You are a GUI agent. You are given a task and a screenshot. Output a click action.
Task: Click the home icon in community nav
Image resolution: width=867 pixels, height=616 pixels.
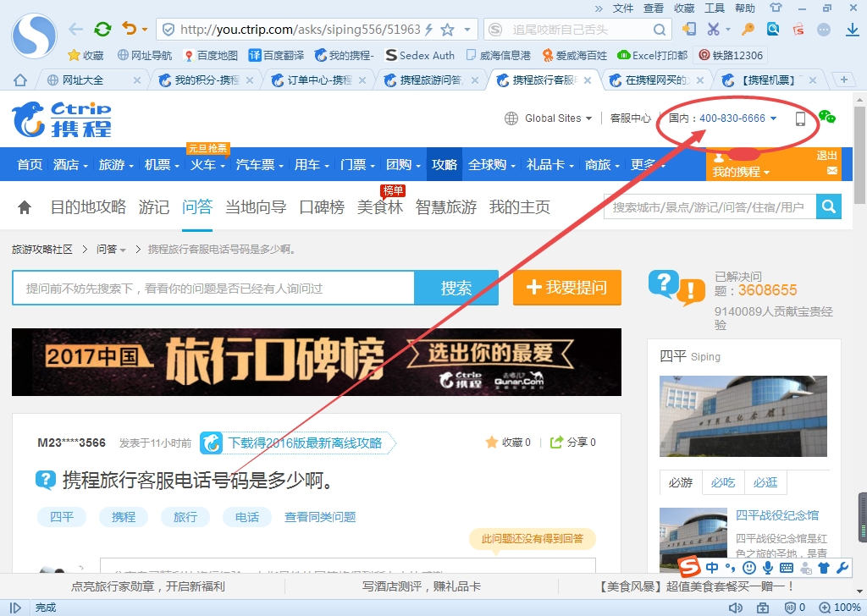click(25, 207)
